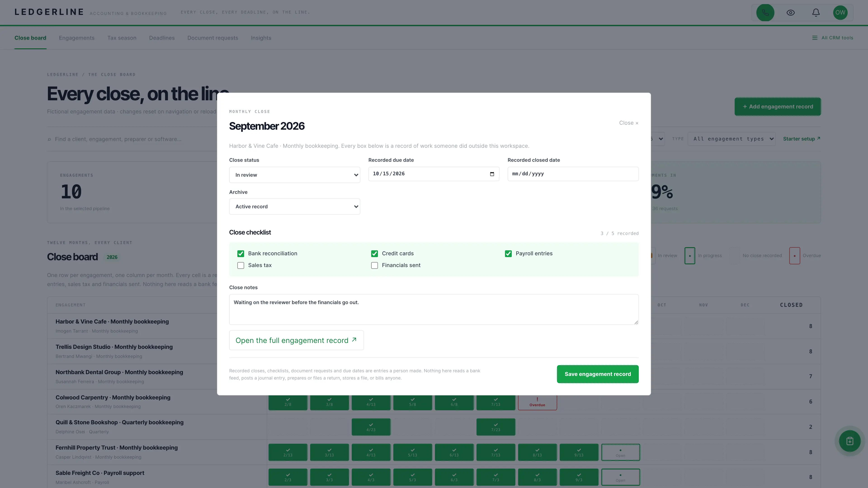Click Colwood Carpentry 2/8 closed cell

coord(288,402)
